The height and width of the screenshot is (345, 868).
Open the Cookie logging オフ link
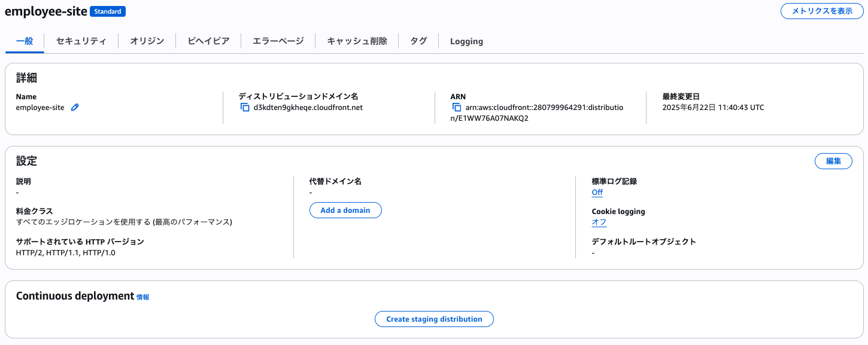pyautogui.click(x=598, y=222)
